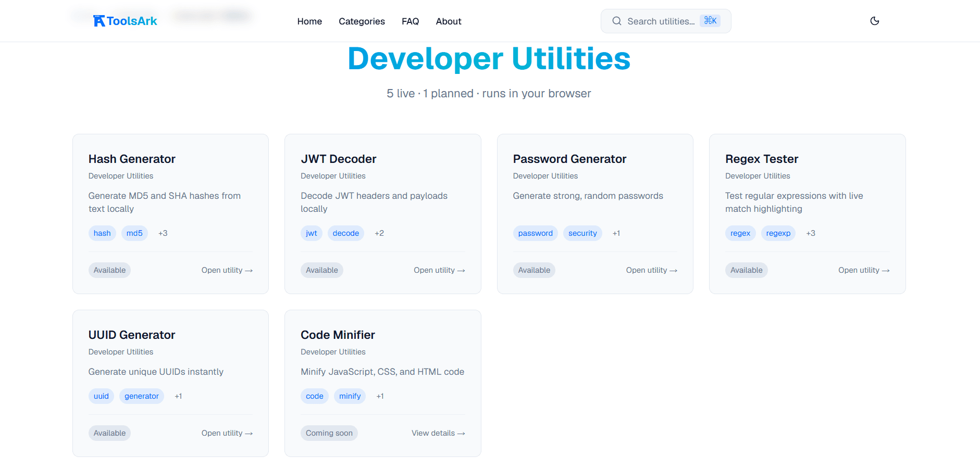The height and width of the screenshot is (469, 980).
Task: Click +1 more tags on UUID Generator
Action: click(x=178, y=396)
